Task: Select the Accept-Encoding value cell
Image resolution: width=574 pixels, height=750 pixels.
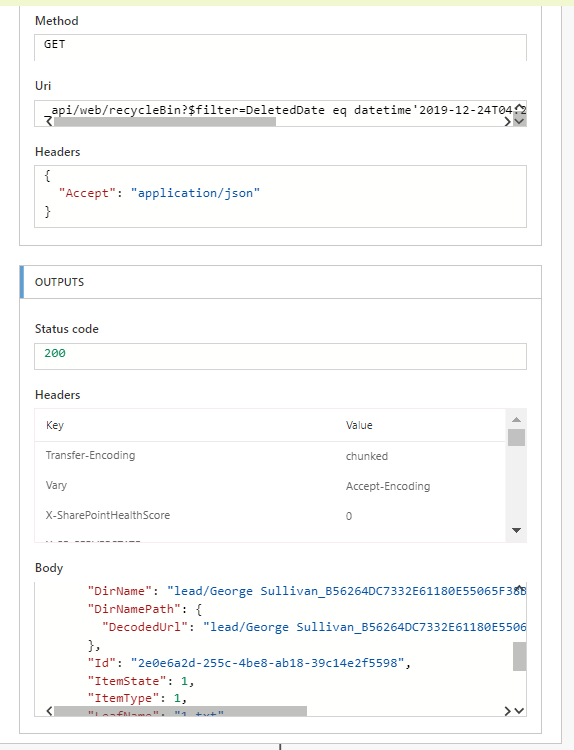Action: (388, 486)
